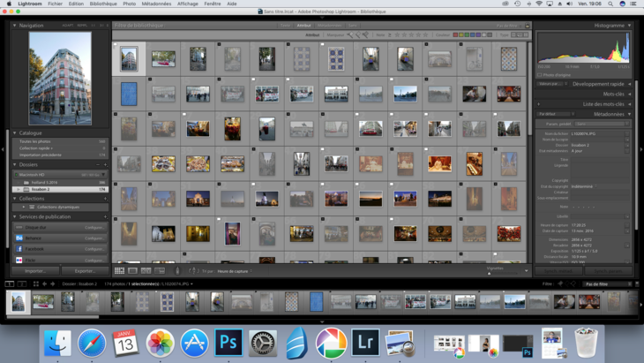
Task: Filter by red color label
Action: coord(455,35)
